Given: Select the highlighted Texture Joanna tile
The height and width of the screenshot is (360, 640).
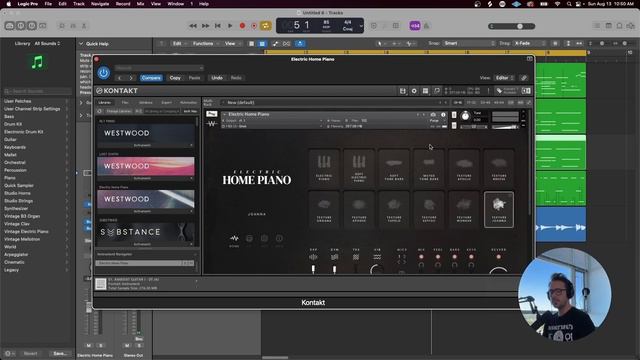Looking at the screenshot, I should coord(499,209).
